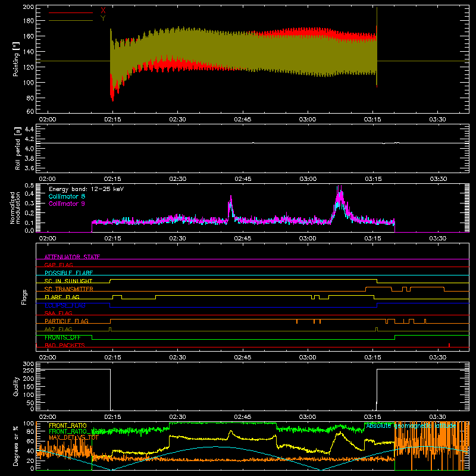Click 03:30 tick under the modulation plot
Image resolution: width=476 pixels, height=476 pixels.
pyautogui.click(x=437, y=239)
